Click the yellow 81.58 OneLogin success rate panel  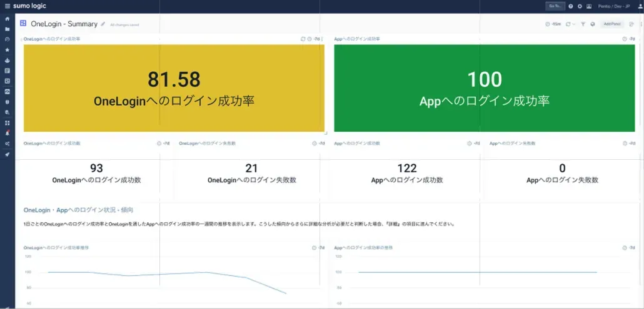pyautogui.click(x=174, y=88)
